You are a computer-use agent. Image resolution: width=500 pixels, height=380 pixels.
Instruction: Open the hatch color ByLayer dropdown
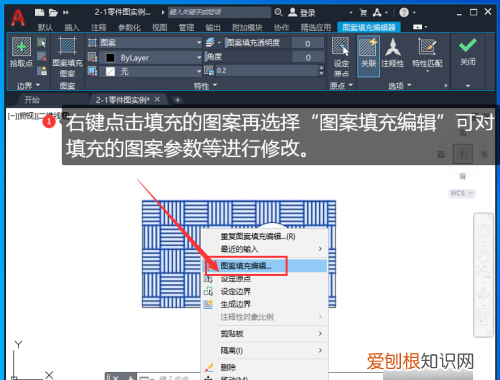pos(151,58)
